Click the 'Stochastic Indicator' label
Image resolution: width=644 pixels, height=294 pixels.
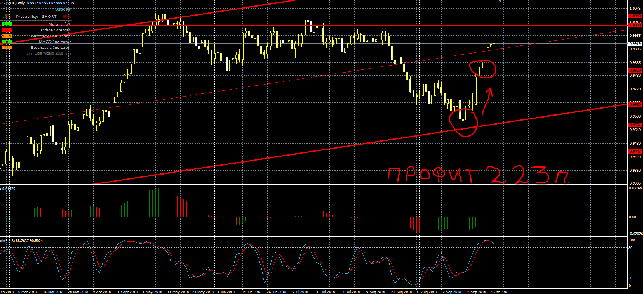51,48
